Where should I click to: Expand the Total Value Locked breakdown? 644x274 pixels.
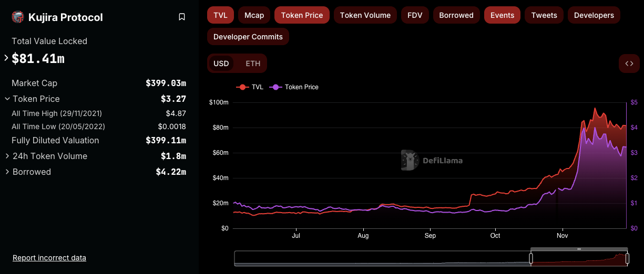6,58
